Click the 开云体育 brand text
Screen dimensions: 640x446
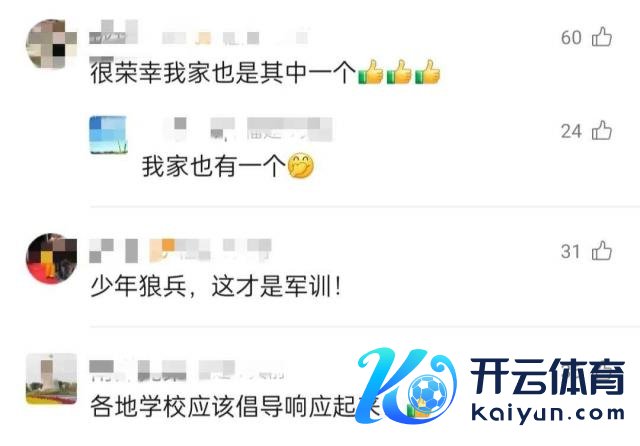548,376
